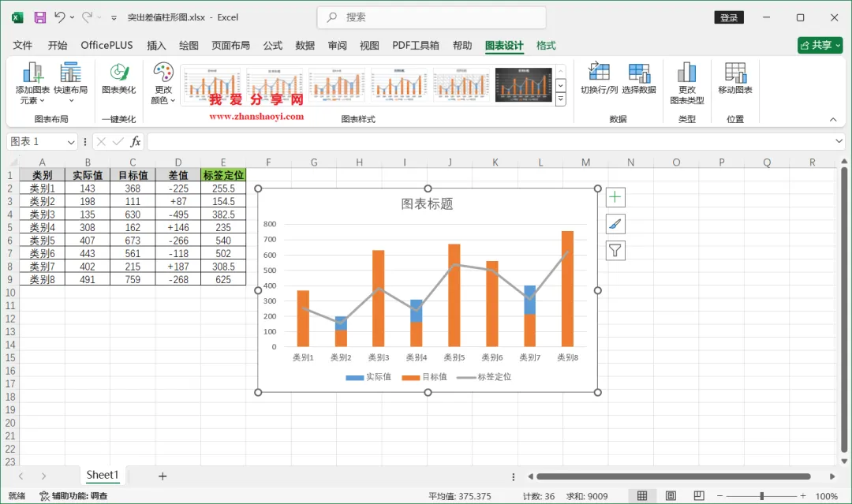This screenshot has height=504, width=852.
Task: Open the Add Chart Element menu (添加图表元素)
Action: (x=32, y=83)
